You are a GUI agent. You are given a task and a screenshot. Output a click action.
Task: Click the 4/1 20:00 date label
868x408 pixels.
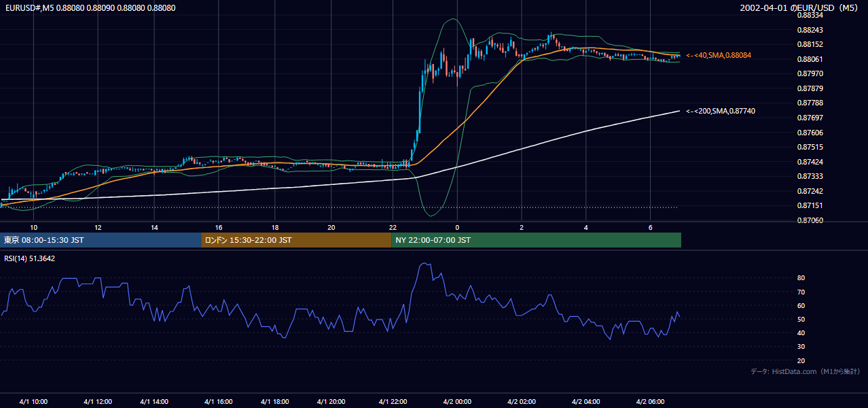[x=331, y=402]
